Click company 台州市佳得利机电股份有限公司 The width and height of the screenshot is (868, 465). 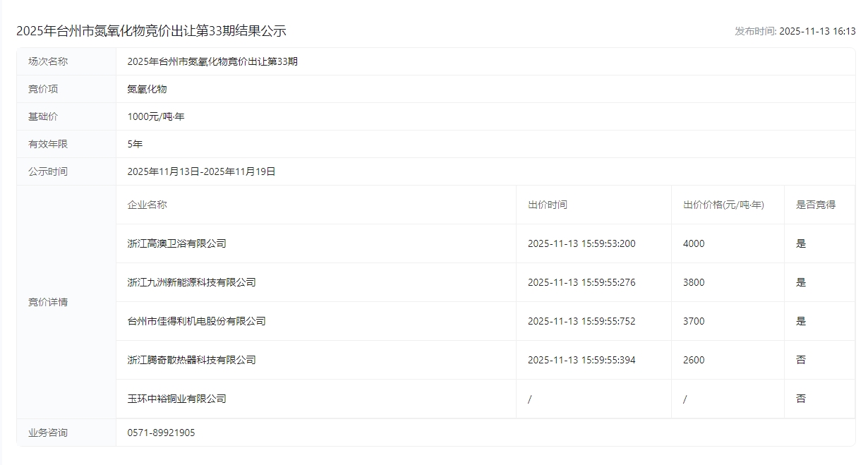click(196, 321)
